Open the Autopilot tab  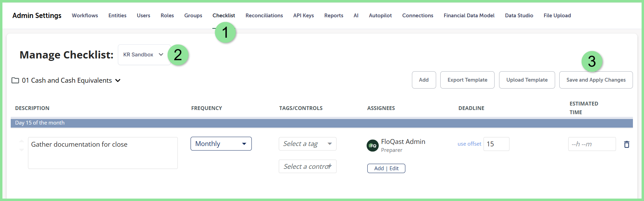point(380,16)
